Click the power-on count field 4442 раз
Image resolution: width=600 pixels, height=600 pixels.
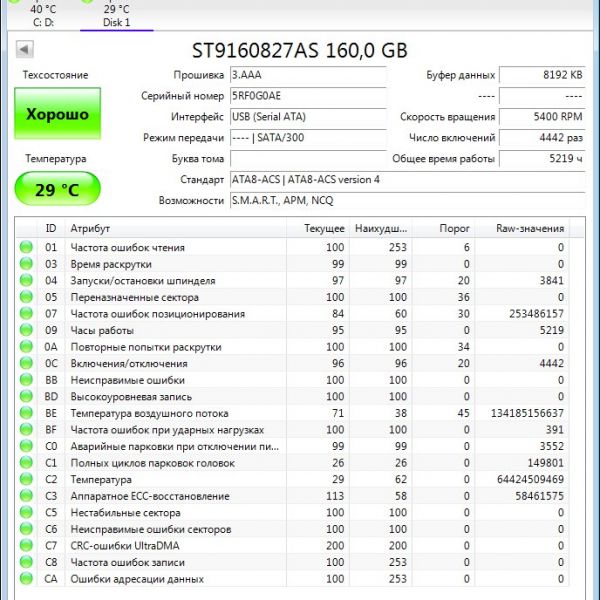click(x=542, y=138)
